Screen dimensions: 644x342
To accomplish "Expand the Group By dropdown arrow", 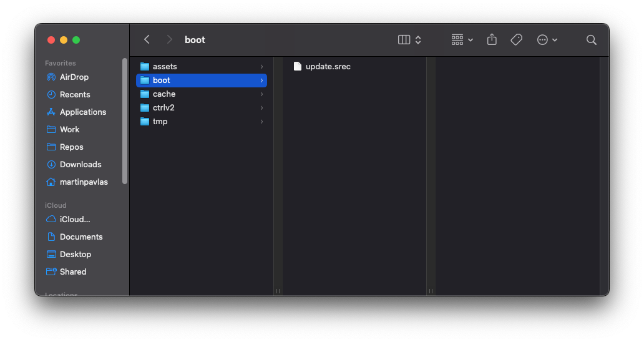I will (x=471, y=40).
